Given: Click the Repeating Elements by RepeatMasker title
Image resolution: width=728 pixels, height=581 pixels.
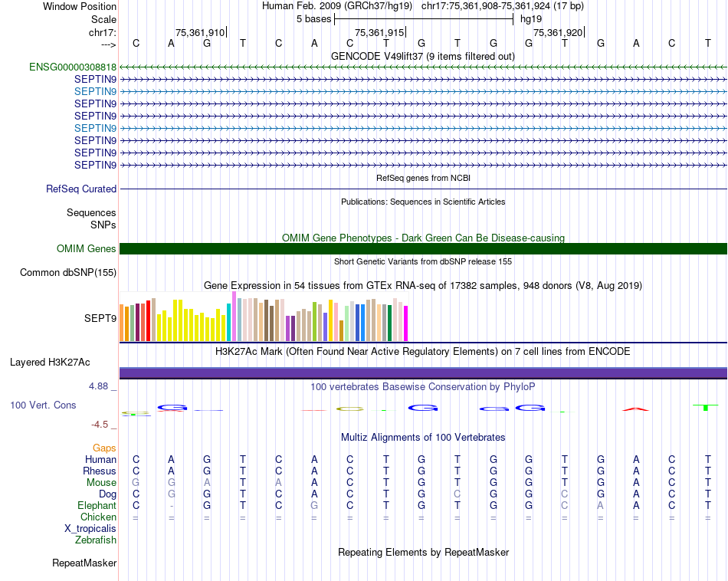Looking at the screenshot, I should coord(424,552).
